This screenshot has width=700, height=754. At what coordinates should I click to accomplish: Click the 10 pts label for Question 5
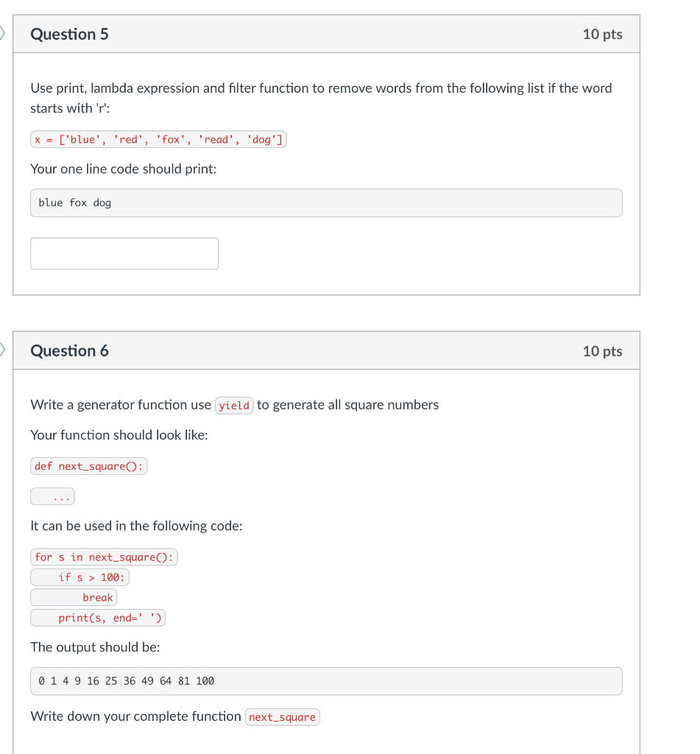[602, 34]
